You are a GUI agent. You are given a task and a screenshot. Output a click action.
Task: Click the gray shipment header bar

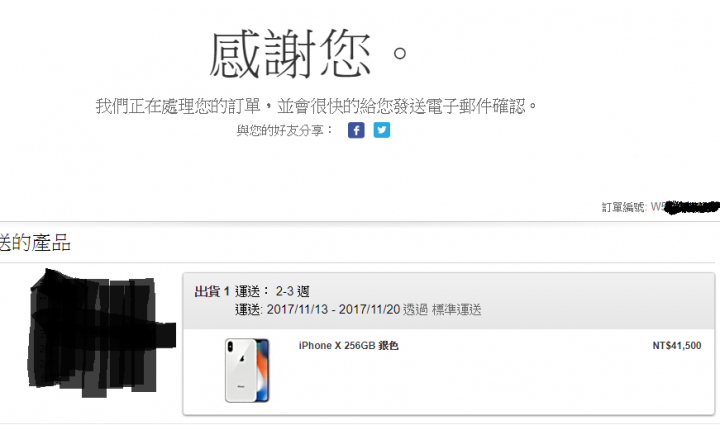(x=449, y=301)
